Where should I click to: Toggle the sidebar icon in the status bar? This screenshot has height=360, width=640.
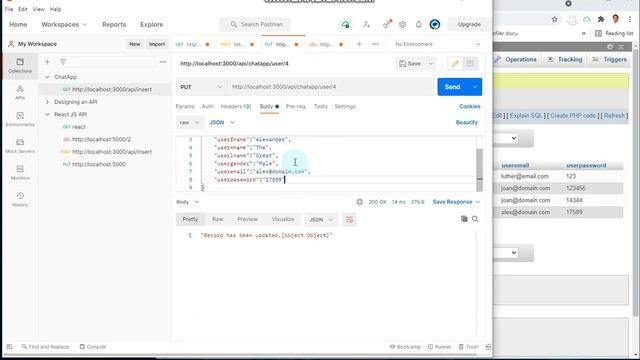point(9,347)
